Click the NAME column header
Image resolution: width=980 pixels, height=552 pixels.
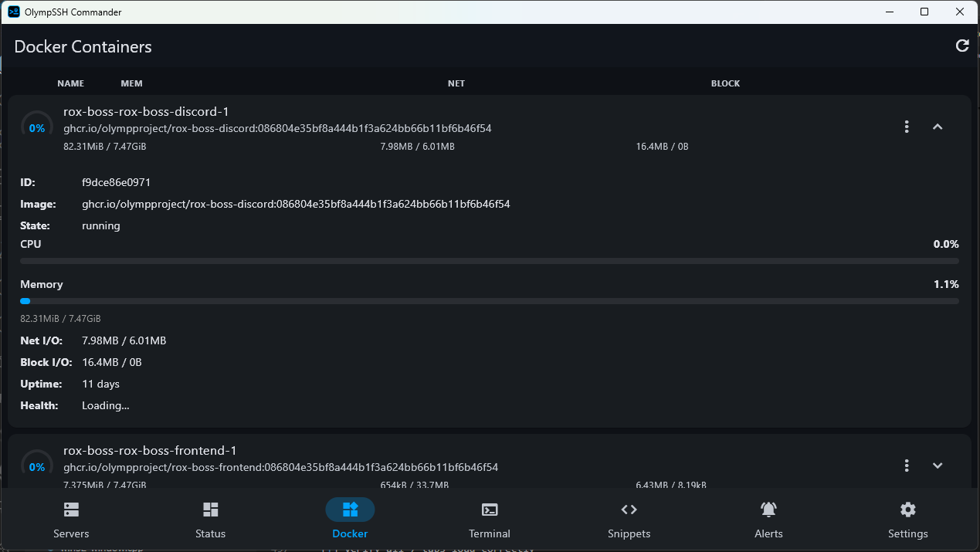pos(71,83)
